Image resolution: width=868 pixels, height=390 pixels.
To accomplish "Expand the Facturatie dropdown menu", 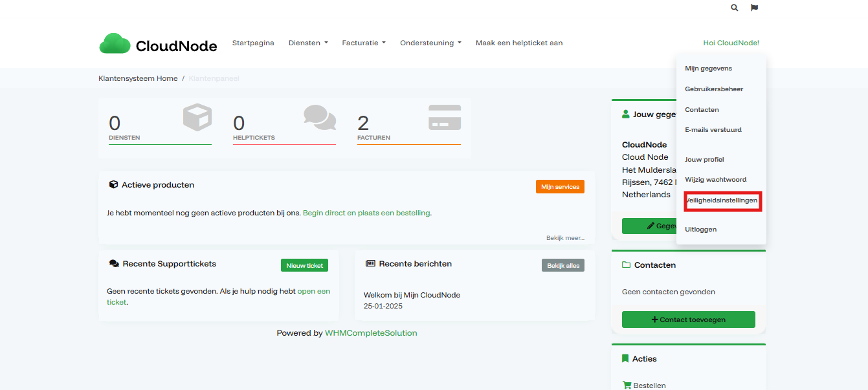I will tap(364, 43).
